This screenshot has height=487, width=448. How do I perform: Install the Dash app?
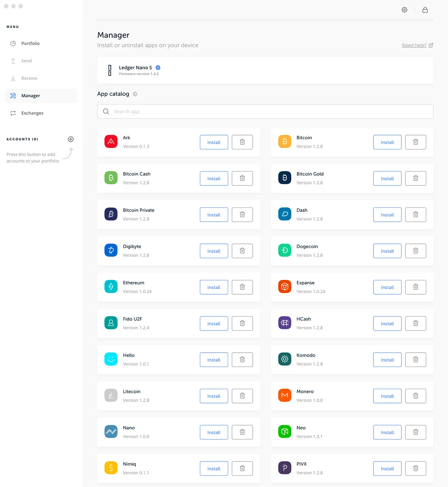click(x=387, y=214)
